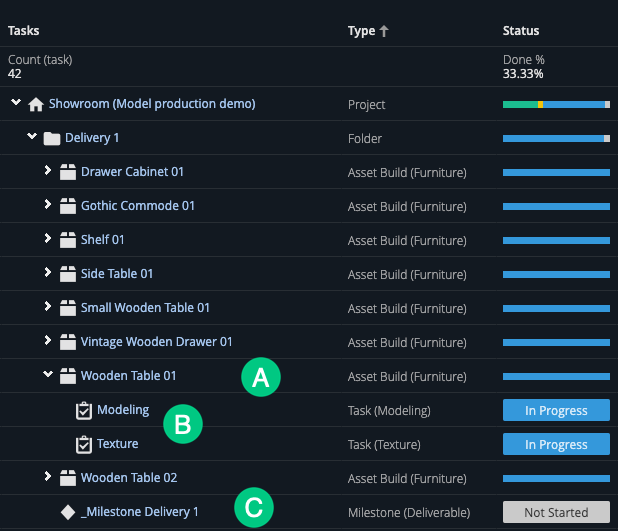The height and width of the screenshot is (531, 618).
Task: Click the Status column header
Action: coord(520,31)
